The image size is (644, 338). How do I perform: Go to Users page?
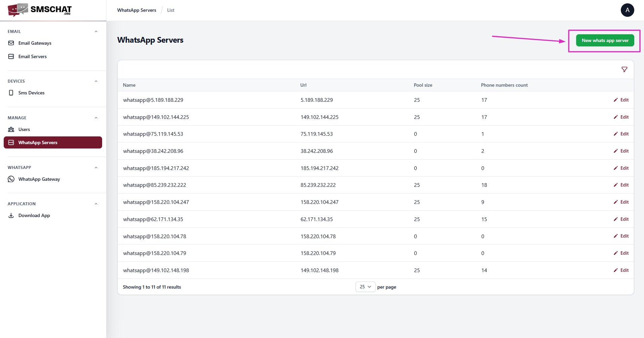(x=53, y=129)
